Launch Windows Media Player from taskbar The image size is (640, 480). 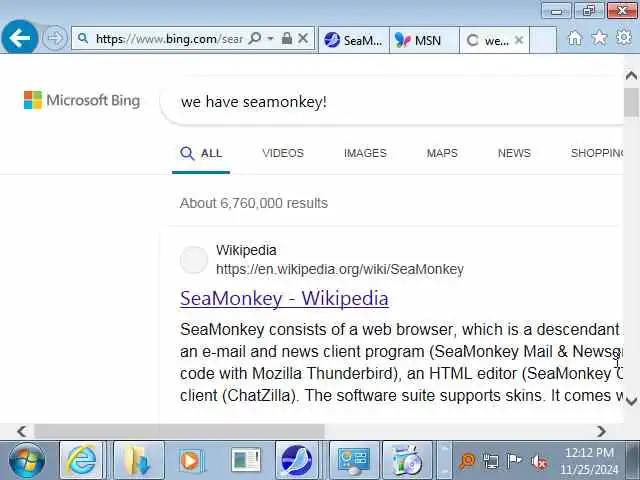pyautogui.click(x=190, y=460)
